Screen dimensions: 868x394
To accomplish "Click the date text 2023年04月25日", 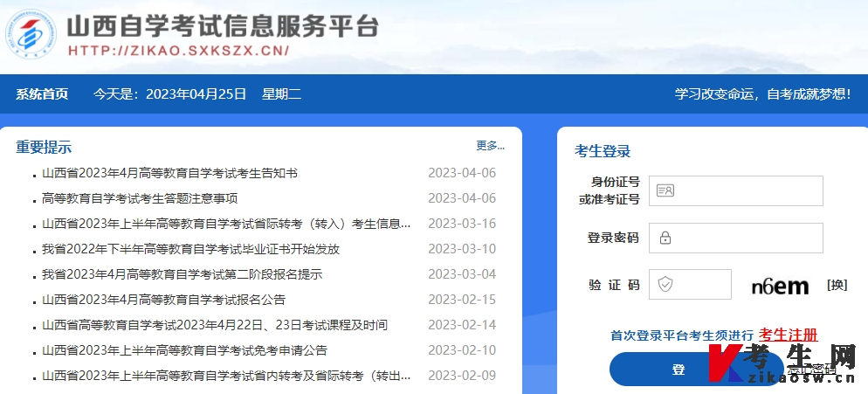I will 196,94.
